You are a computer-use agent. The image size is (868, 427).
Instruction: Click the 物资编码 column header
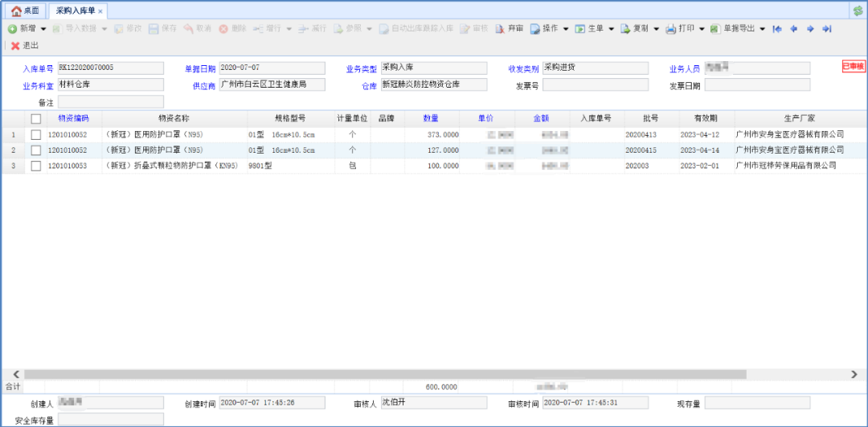[74, 118]
